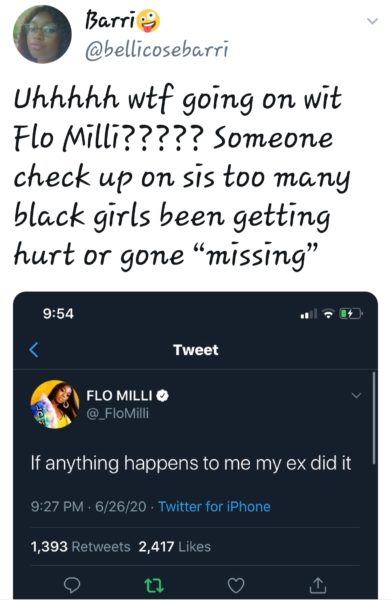The width and height of the screenshot is (391, 600).
Task: Click the scrollbar in embedded tweet screenshot
Action: click(374, 417)
